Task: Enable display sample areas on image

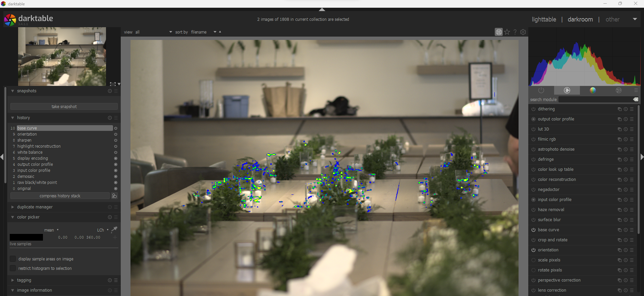Action: pos(13,259)
